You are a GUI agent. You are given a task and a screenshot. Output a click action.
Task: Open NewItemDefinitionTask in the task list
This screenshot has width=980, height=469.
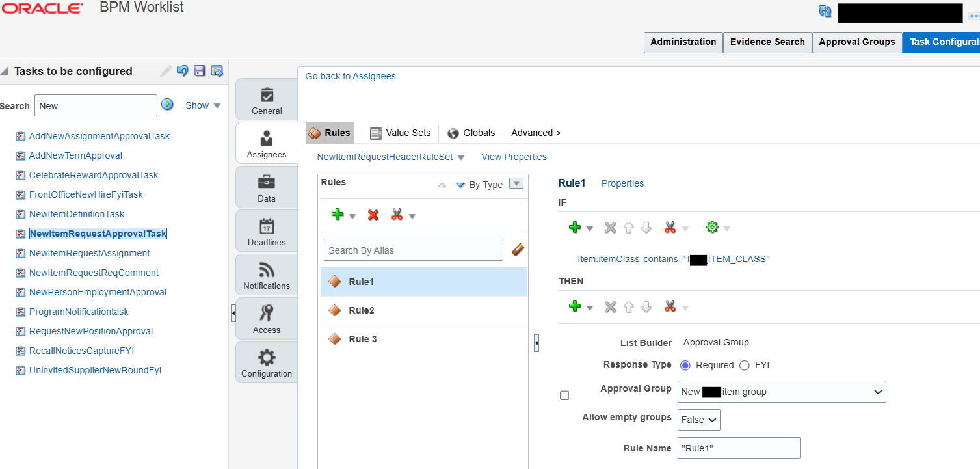[x=77, y=214]
